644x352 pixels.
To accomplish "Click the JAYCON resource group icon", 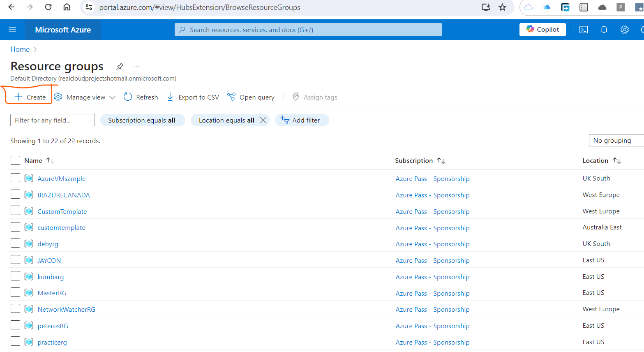I will pos(29,260).
